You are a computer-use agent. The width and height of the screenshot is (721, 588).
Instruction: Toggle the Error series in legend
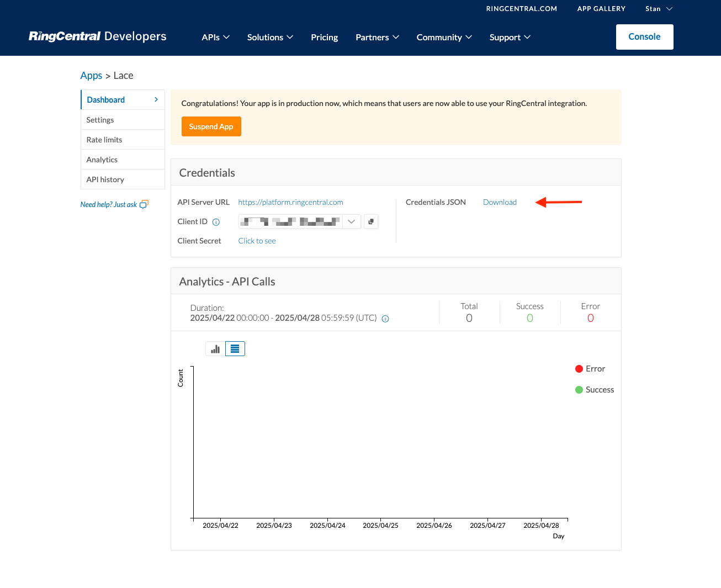(x=590, y=369)
